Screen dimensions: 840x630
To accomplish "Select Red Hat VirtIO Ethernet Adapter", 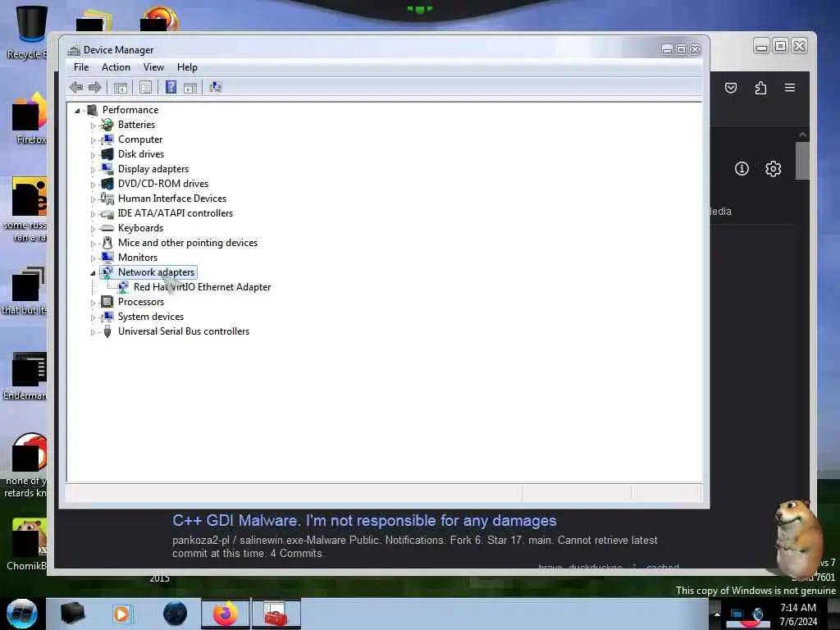I will 202,287.
